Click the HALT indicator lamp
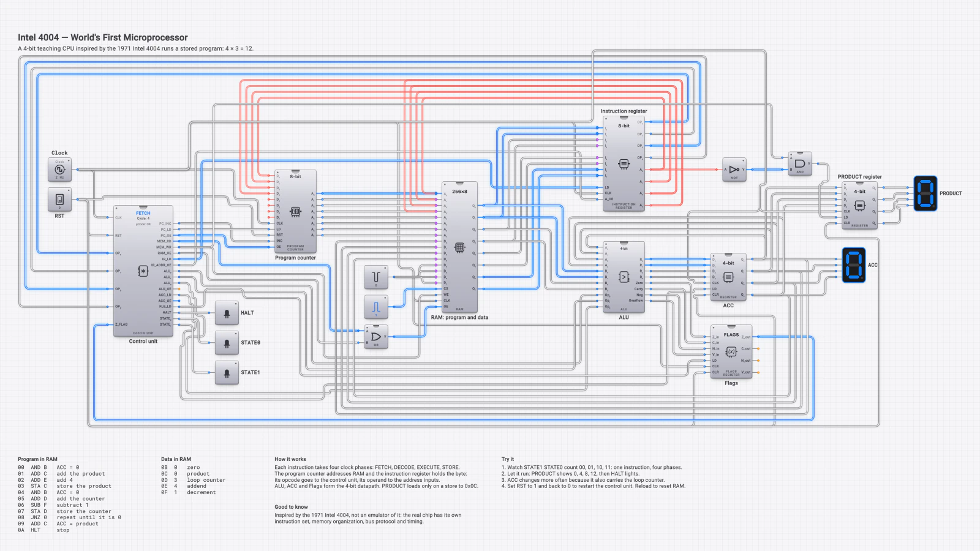The image size is (980, 551). 227,313
